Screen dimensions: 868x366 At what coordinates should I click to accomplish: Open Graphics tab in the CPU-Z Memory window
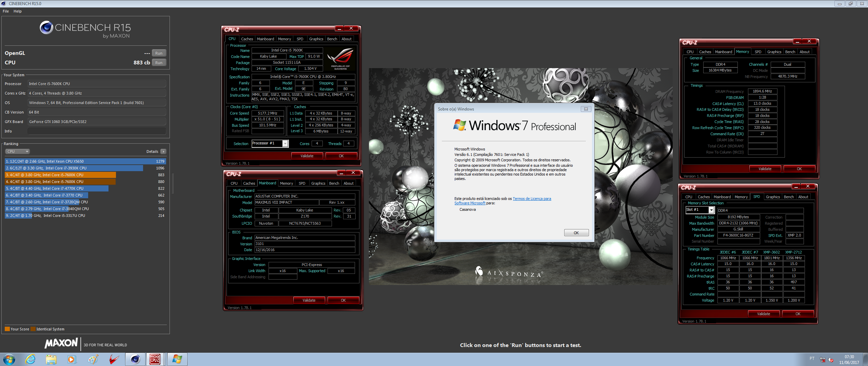point(774,52)
